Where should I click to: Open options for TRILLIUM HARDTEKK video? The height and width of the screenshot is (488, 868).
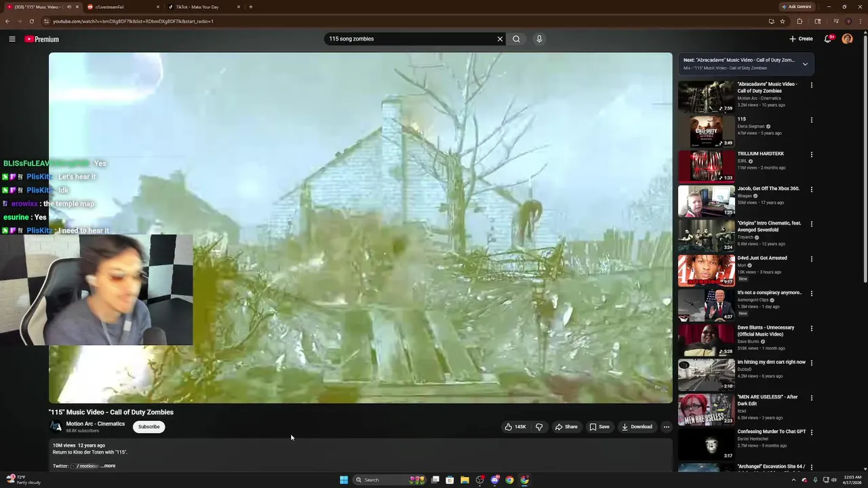(x=812, y=155)
